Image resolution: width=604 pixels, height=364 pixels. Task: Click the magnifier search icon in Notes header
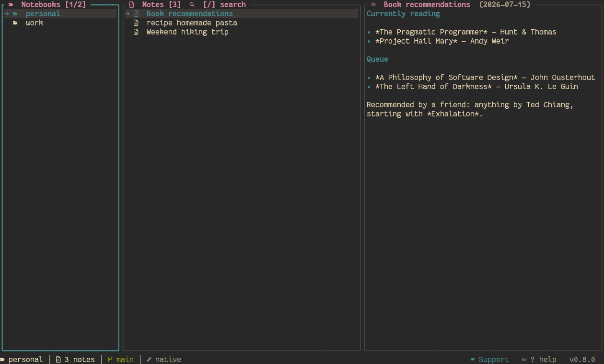(192, 5)
